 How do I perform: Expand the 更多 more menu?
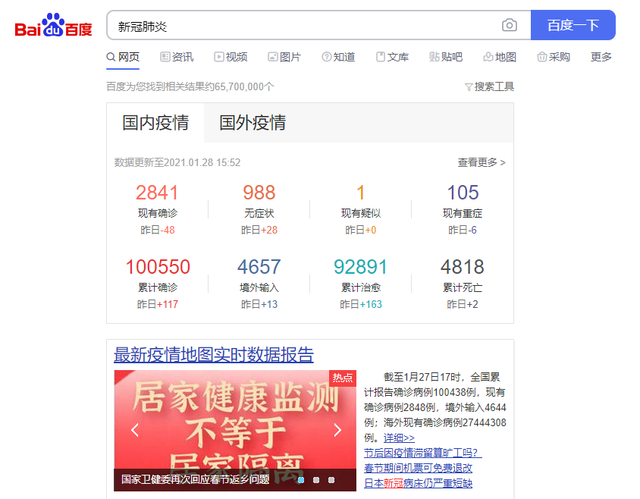click(x=601, y=57)
